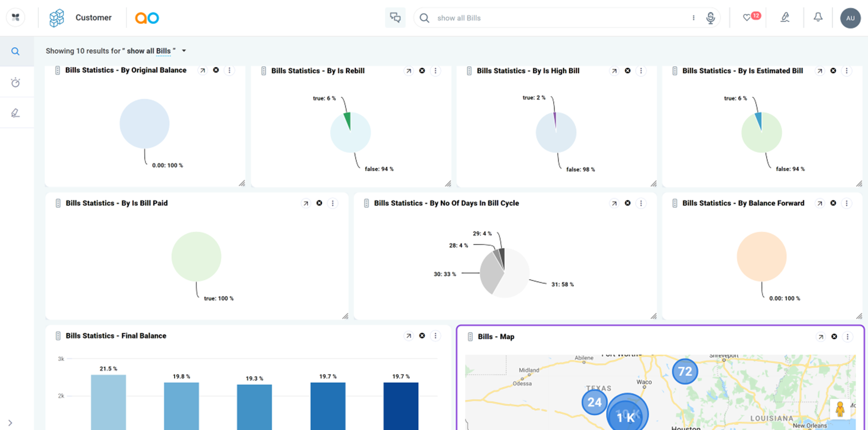The width and height of the screenshot is (868, 430).
Task: Open the timer icon in left sidebar
Action: [16, 82]
